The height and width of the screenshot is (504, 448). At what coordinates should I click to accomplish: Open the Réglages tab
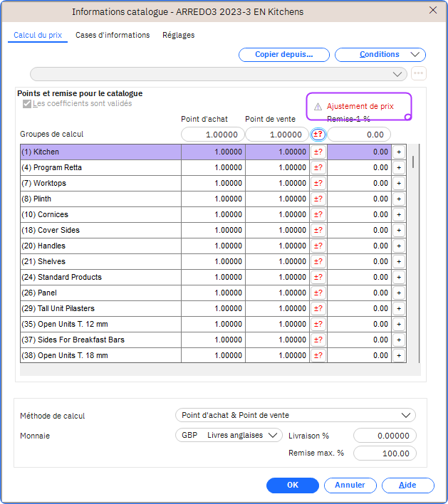(x=178, y=35)
